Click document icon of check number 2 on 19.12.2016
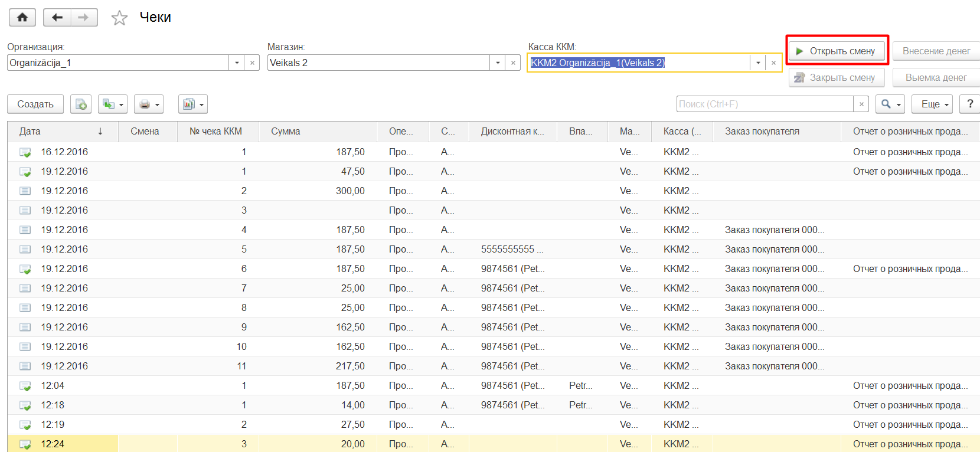Image resolution: width=980 pixels, height=452 pixels. [25, 191]
